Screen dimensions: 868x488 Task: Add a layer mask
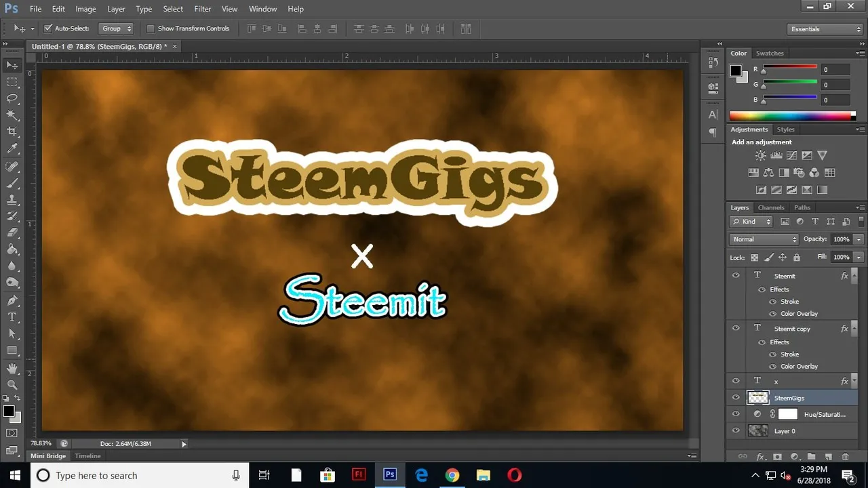tap(777, 457)
